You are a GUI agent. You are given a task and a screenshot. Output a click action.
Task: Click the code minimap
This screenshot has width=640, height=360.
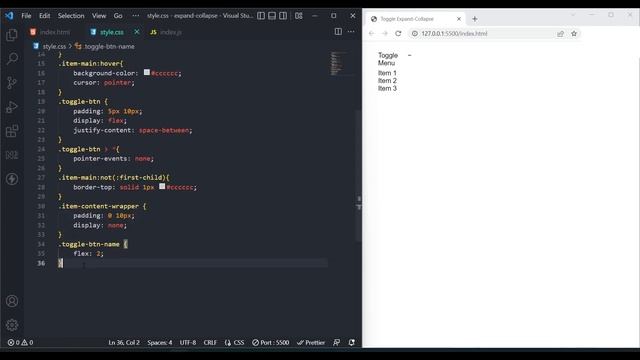[x=339, y=63]
